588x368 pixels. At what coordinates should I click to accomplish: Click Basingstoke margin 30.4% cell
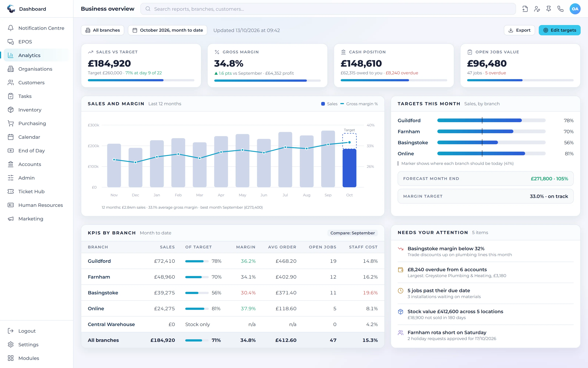248,293
